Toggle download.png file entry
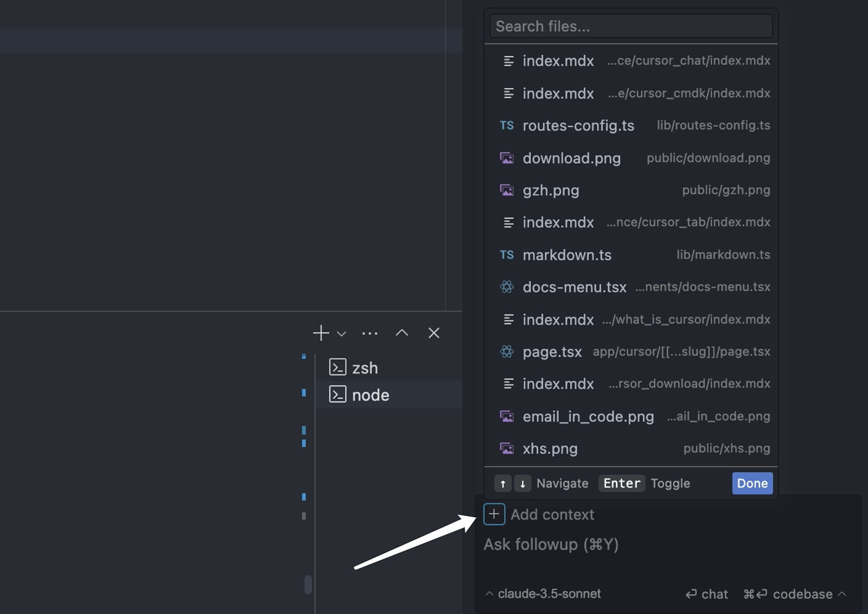The width and height of the screenshot is (868, 614). click(x=631, y=158)
